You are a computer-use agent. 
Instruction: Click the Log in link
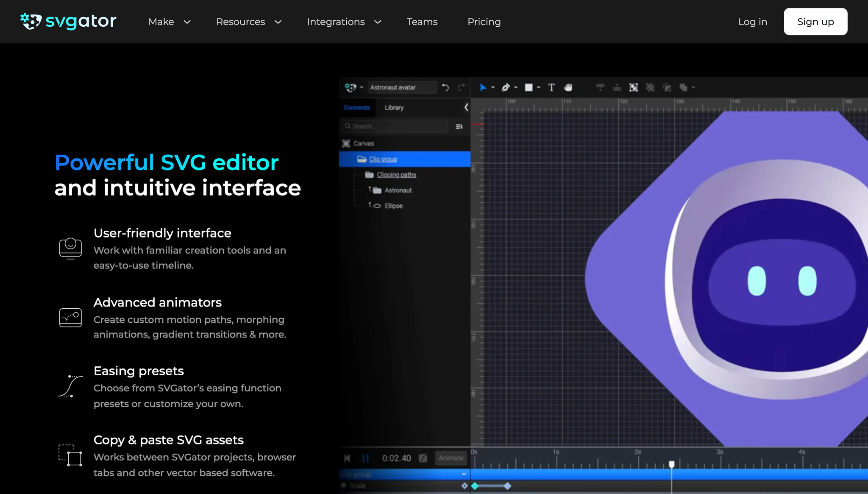click(753, 22)
